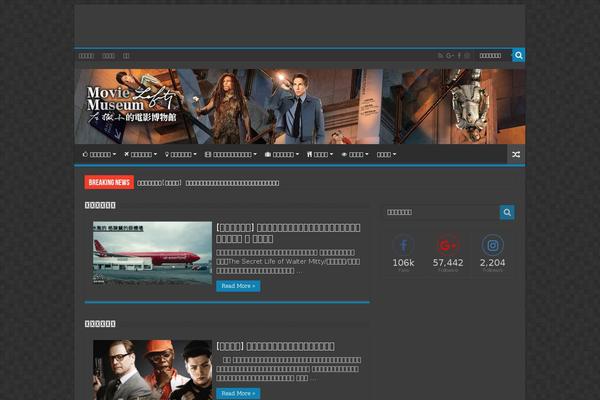Click the top bar blue search button
This screenshot has height=400, width=600.
518,56
